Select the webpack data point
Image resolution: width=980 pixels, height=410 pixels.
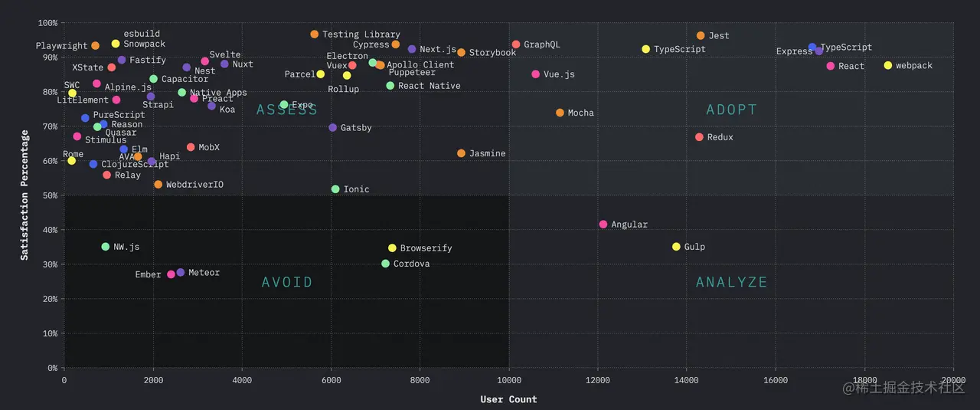click(x=888, y=66)
